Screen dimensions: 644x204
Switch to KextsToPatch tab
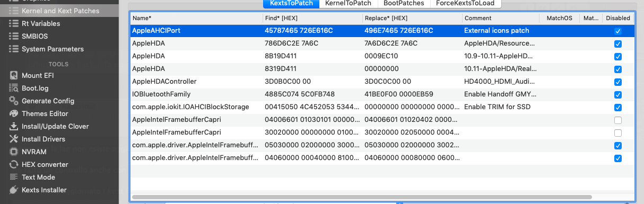pyautogui.click(x=291, y=3)
